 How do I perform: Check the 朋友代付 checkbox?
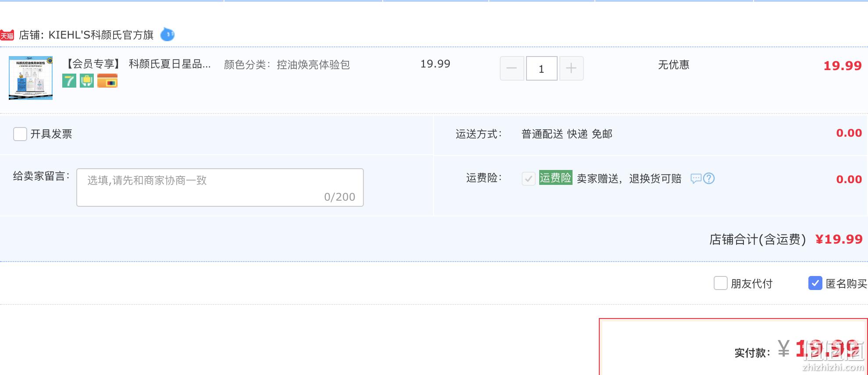pos(721,283)
